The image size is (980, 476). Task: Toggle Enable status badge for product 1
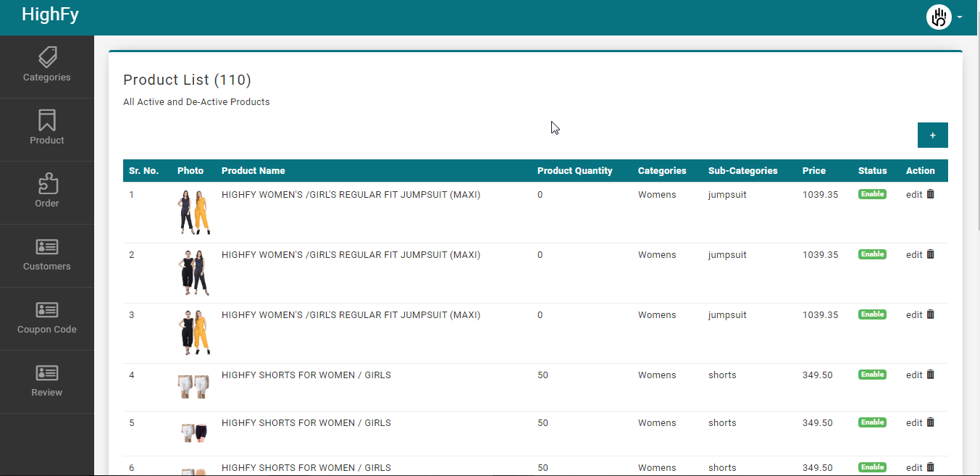coord(872,194)
